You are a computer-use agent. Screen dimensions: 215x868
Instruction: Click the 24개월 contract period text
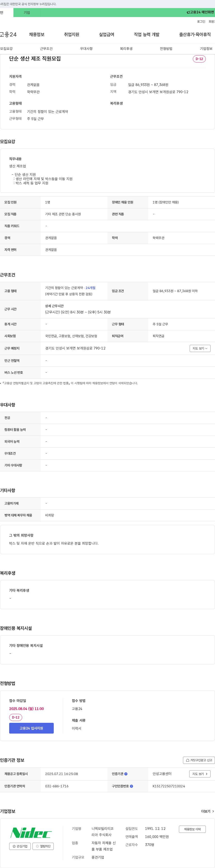click(x=90, y=288)
